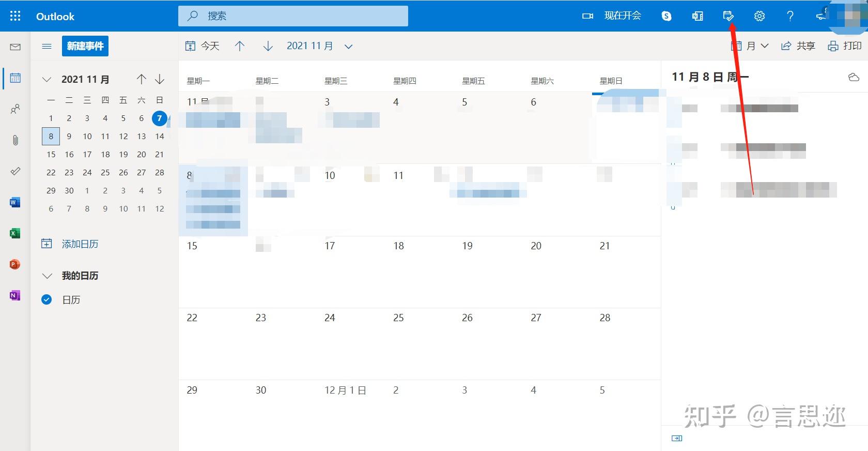Open Outlook settings gear
The height and width of the screenshot is (451, 868).
[759, 16]
